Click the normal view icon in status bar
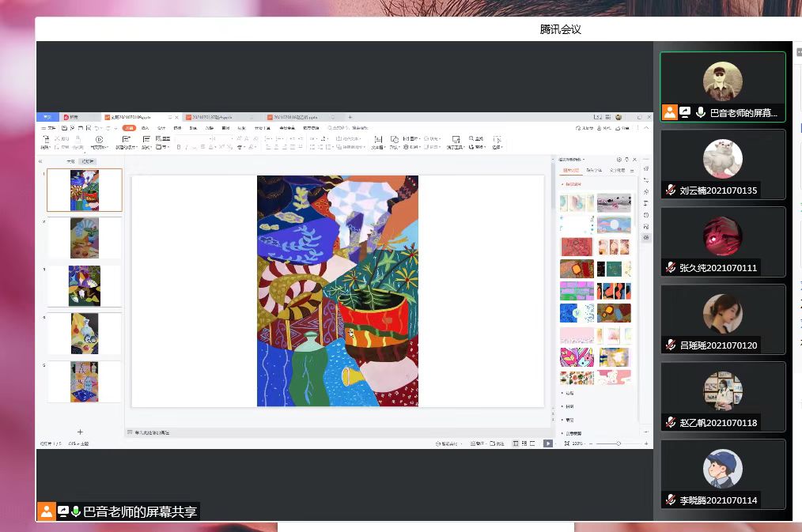 515,443
